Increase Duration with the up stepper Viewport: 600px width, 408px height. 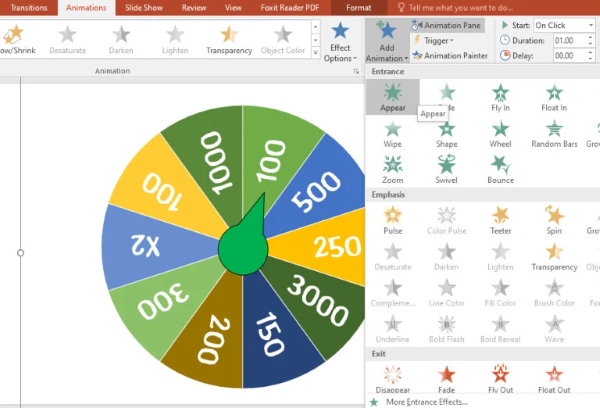[x=590, y=38]
